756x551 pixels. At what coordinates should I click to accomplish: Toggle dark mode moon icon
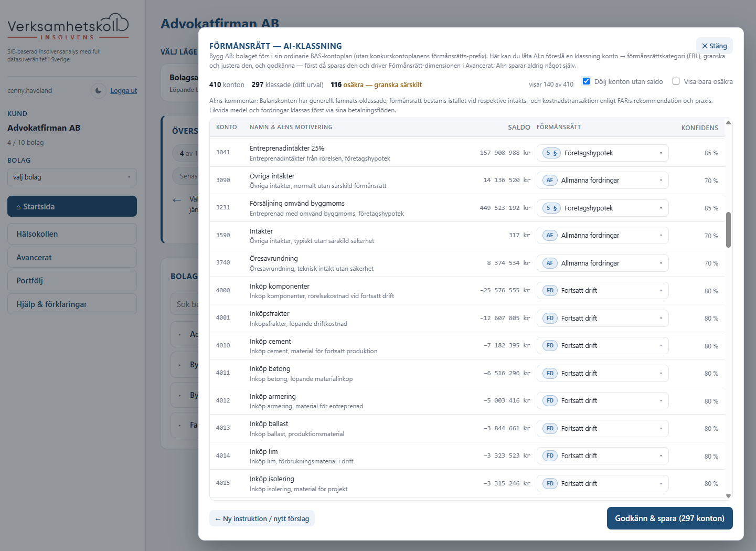pos(99,91)
